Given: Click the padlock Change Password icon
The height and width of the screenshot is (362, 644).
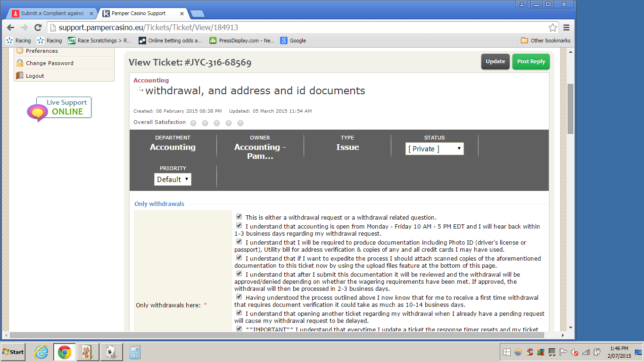Looking at the screenshot, I should coord(20,63).
